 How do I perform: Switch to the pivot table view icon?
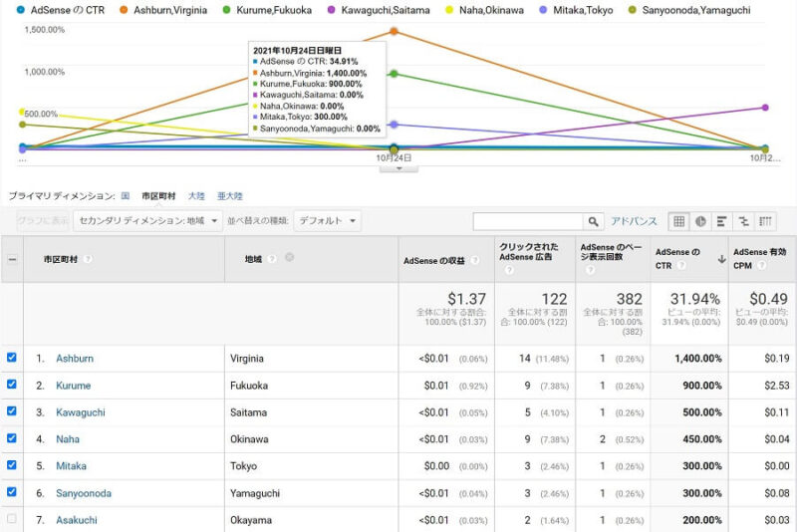pyautogui.click(x=765, y=221)
